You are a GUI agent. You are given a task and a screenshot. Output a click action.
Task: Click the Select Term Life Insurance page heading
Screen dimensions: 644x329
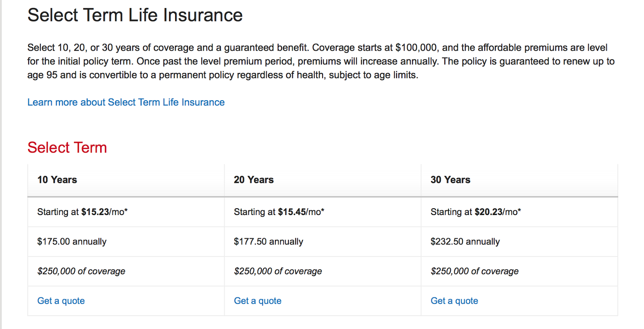tap(135, 15)
